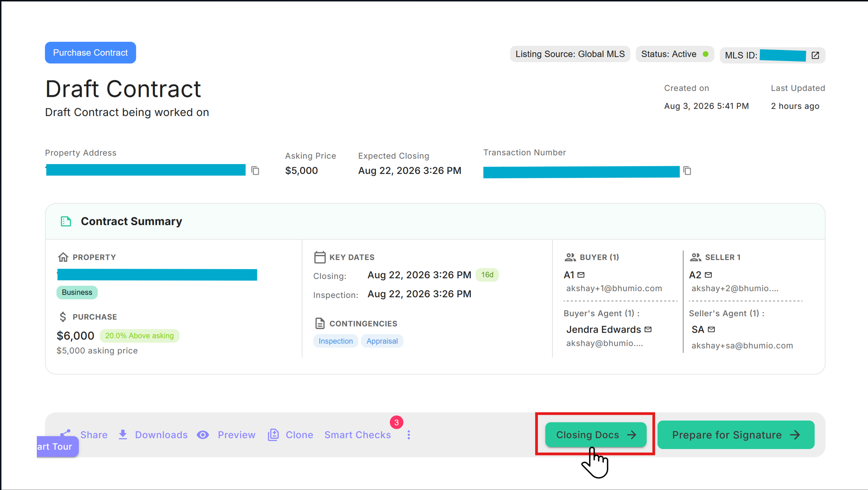Click the Status: Active badge
The width and height of the screenshot is (868, 490).
point(675,54)
